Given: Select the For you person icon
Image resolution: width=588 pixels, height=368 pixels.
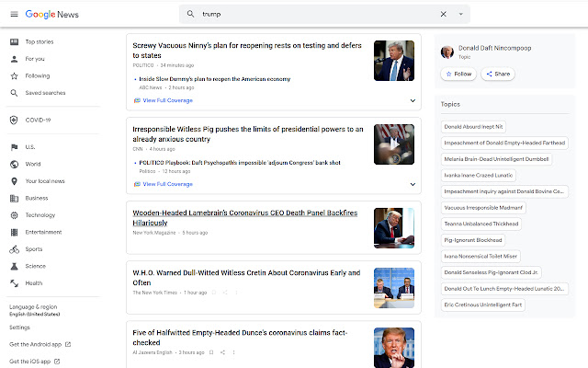Looking at the screenshot, I should pyautogui.click(x=15, y=59).
